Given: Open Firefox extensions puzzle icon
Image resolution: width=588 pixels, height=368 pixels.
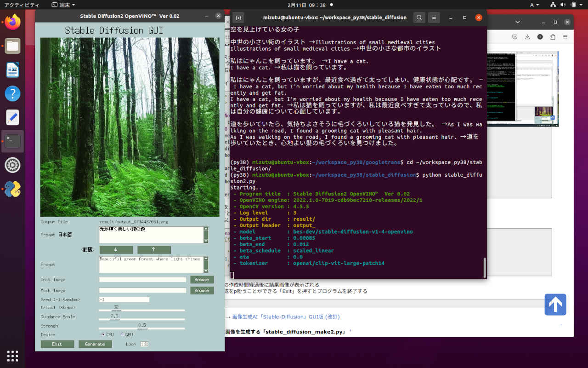Looking at the screenshot, I should click(553, 37).
